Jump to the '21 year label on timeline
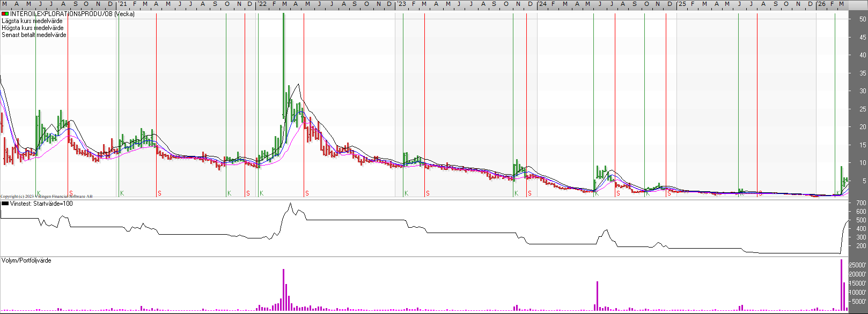Viewport: 868px width, 314px height. [x=122, y=4]
